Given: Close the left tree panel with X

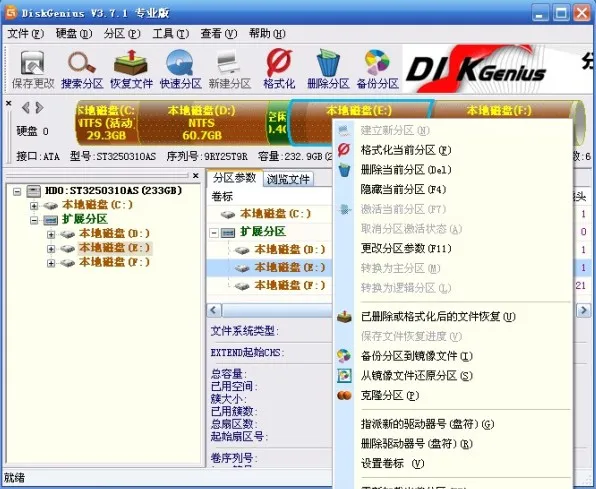Looking at the screenshot, I should pos(195,176).
